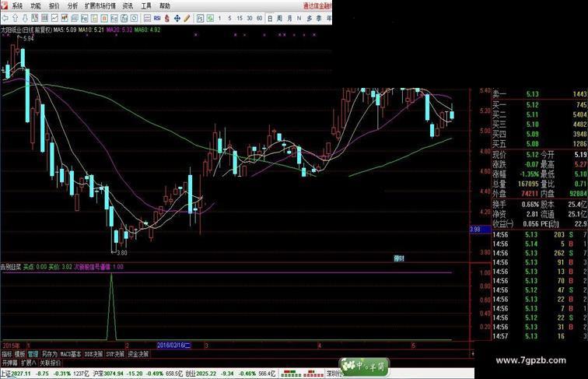
Task: Click the 关联报价 button
Action: pyautogui.click(x=51, y=363)
